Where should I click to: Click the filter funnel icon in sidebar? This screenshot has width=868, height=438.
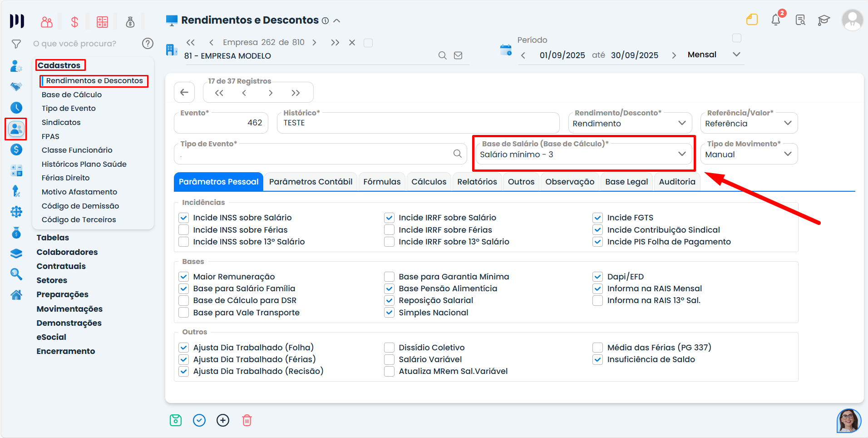click(16, 44)
